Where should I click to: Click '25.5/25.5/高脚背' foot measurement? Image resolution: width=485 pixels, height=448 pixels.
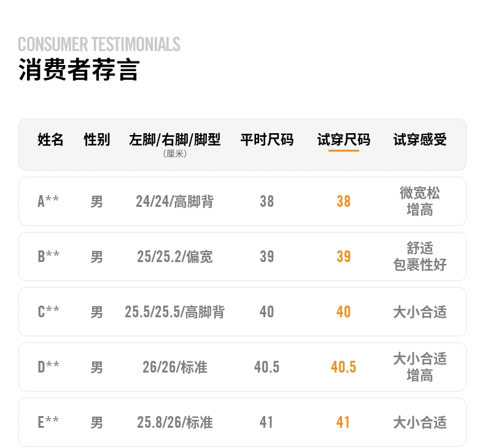(175, 312)
